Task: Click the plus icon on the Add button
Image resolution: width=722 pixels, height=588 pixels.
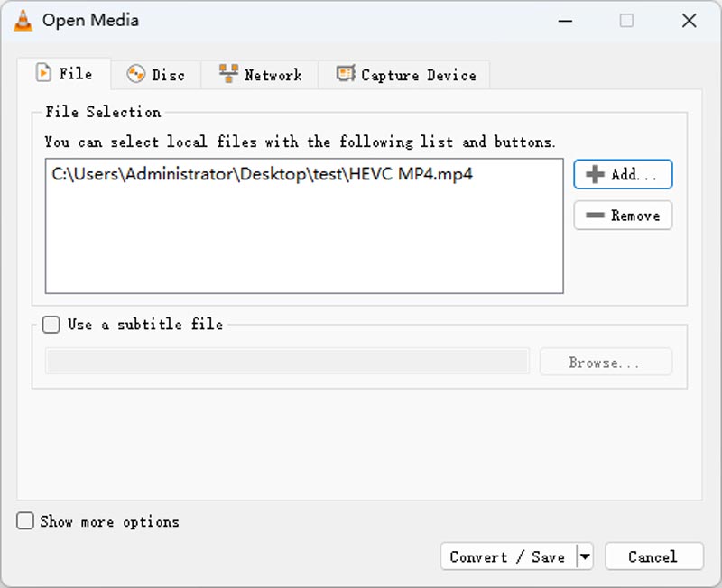Action: pos(597,174)
